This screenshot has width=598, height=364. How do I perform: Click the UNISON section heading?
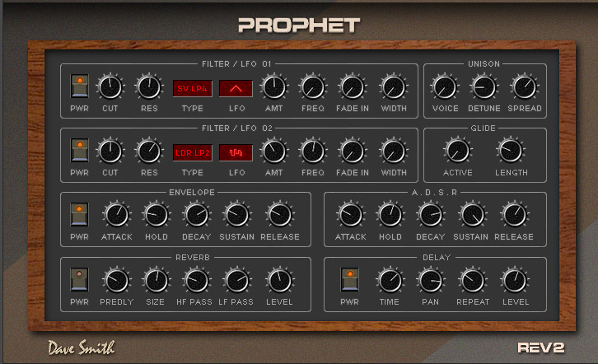click(x=484, y=64)
